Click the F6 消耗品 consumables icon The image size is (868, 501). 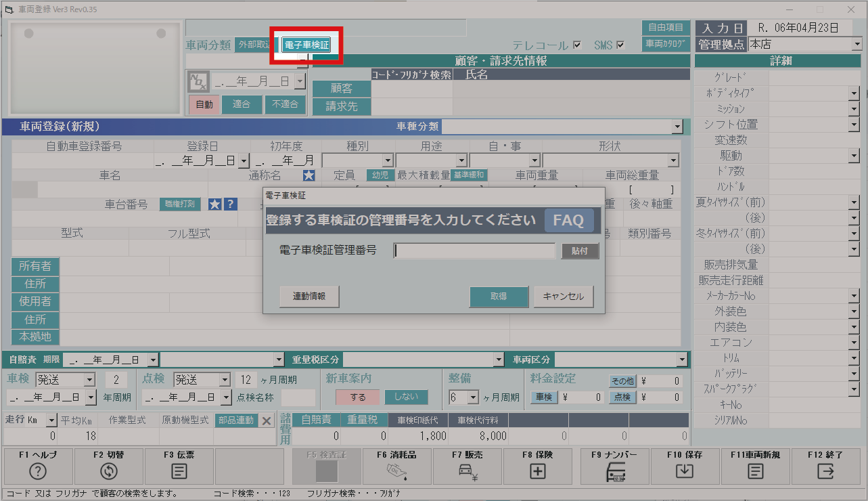tap(396, 466)
